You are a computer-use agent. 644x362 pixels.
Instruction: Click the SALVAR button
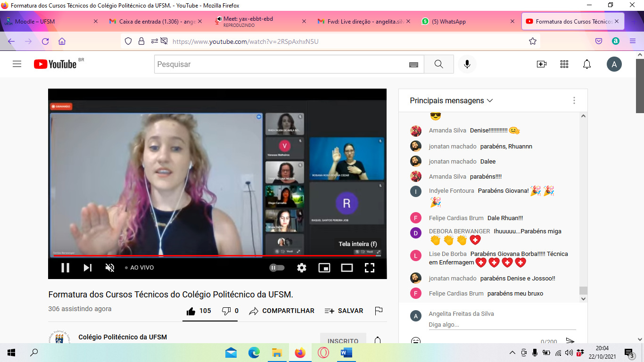[x=344, y=311]
